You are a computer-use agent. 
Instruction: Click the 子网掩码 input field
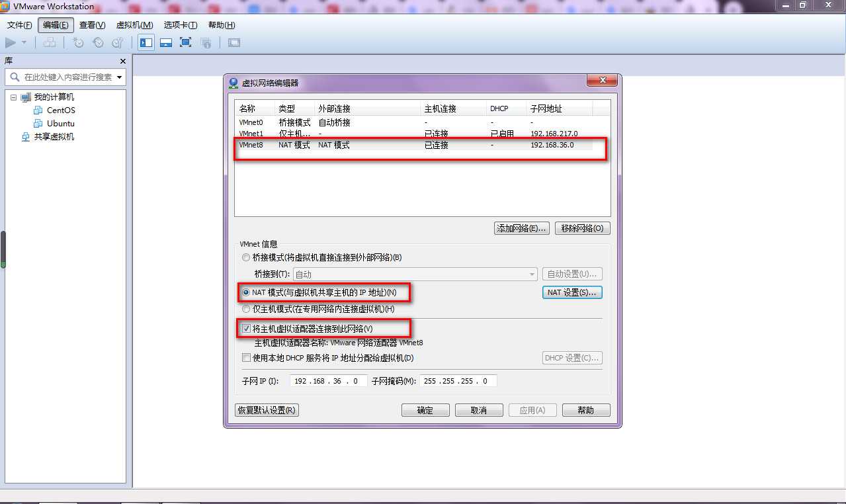[458, 381]
